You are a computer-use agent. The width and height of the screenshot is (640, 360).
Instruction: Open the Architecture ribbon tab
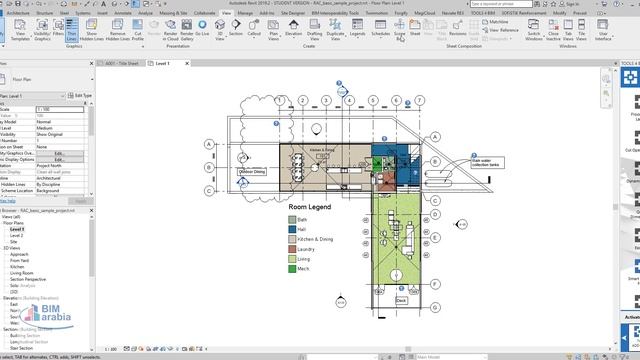pyautogui.click(x=18, y=13)
